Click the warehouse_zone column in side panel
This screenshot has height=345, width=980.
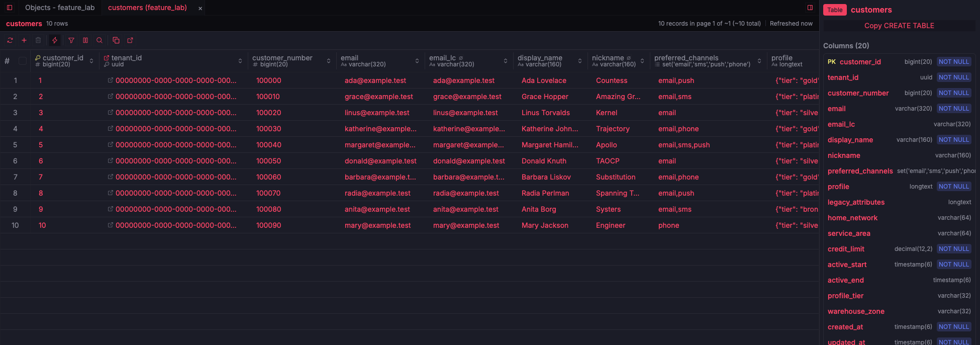pyautogui.click(x=899, y=311)
